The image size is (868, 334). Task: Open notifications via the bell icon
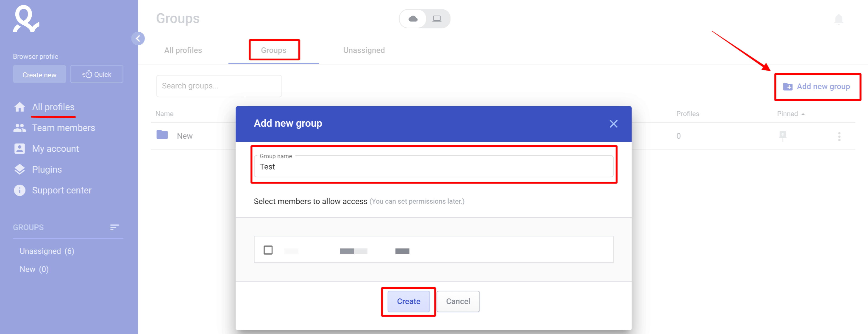839,19
